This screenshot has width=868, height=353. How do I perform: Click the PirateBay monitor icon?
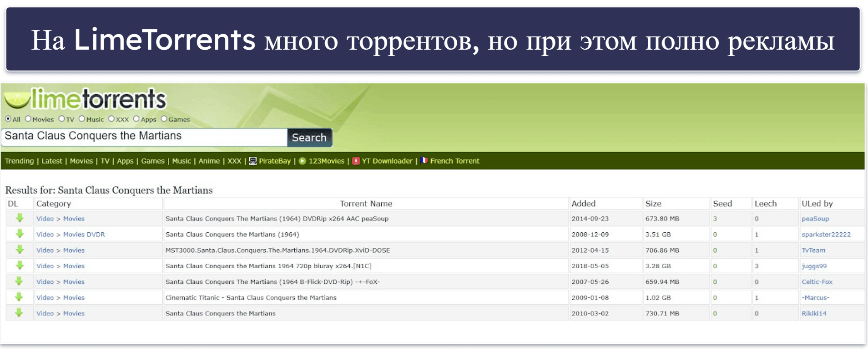253,161
